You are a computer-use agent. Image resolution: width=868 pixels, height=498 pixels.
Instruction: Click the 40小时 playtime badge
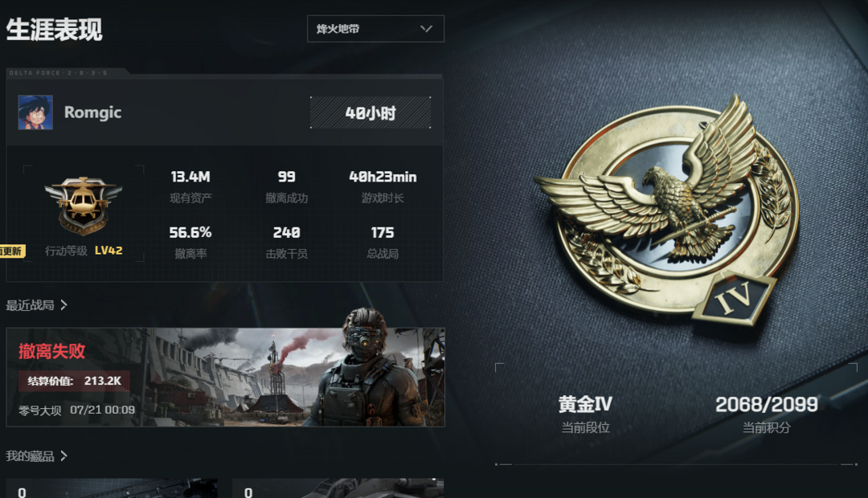(x=371, y=113)
